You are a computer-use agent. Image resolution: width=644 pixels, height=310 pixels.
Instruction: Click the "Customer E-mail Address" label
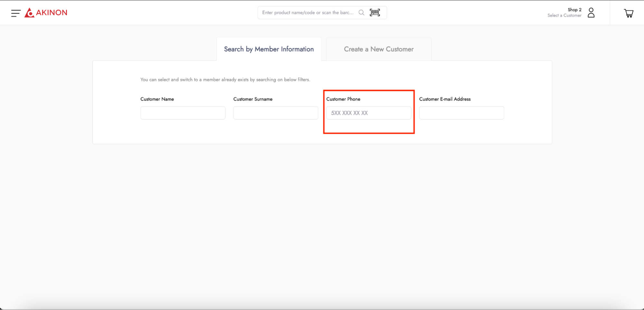(x=445, y=99)
